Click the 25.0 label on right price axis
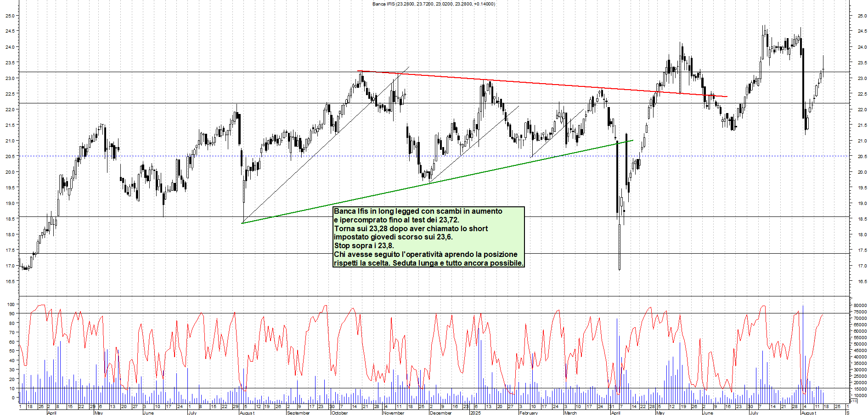Screen dimensions: 868x415 pos(862,16)
